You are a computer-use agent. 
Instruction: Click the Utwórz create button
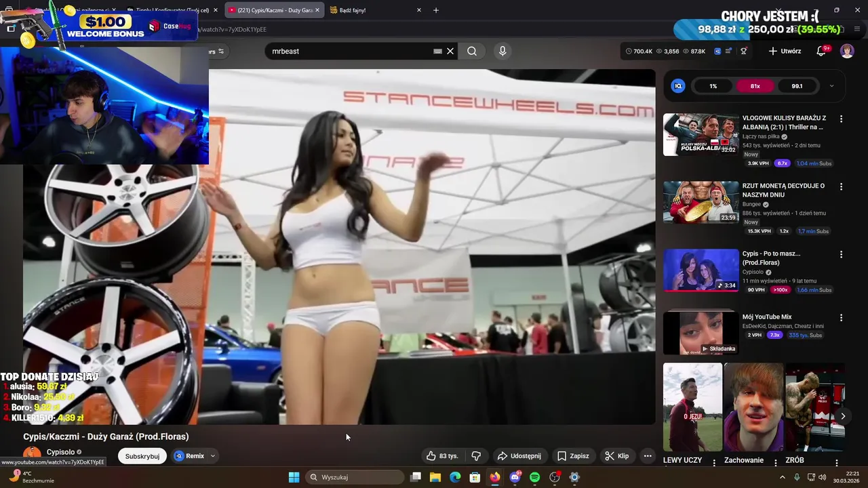(x=785, y=51)
